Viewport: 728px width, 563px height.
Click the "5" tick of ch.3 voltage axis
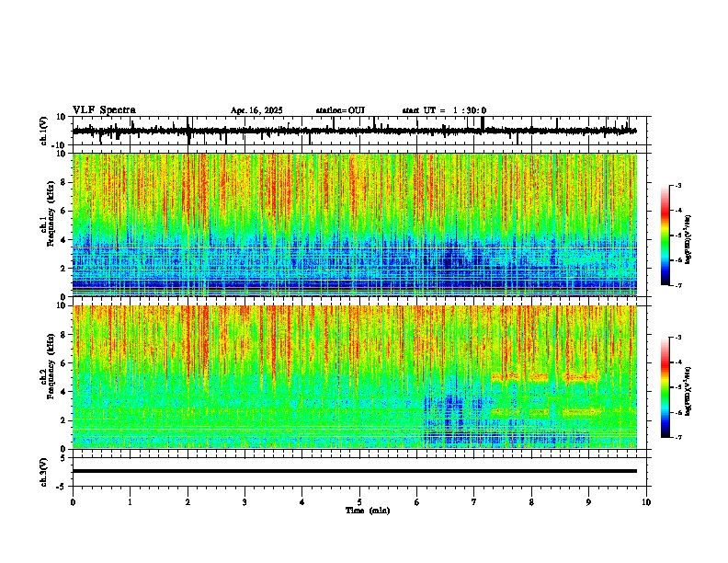pyautogui.click(x=63, y=458)
